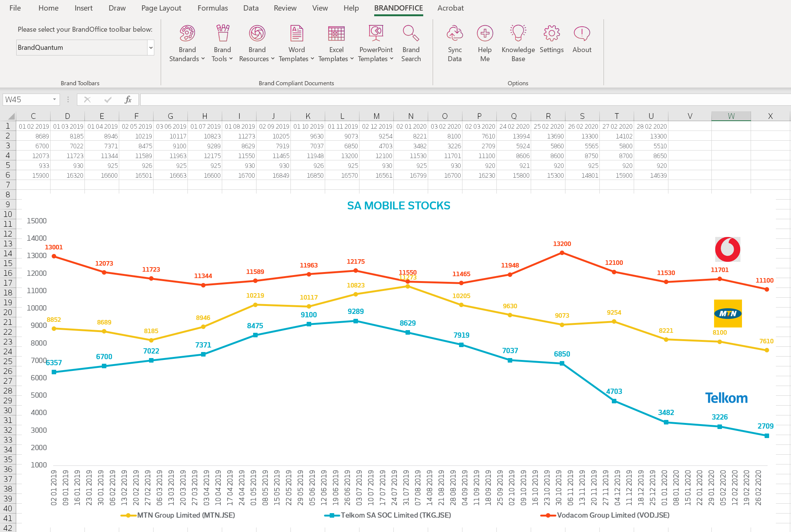Screen dimensions: 791x532
Task: Select the SA MOBILE STOCKS chart title
Action: (x=398, y=206)
